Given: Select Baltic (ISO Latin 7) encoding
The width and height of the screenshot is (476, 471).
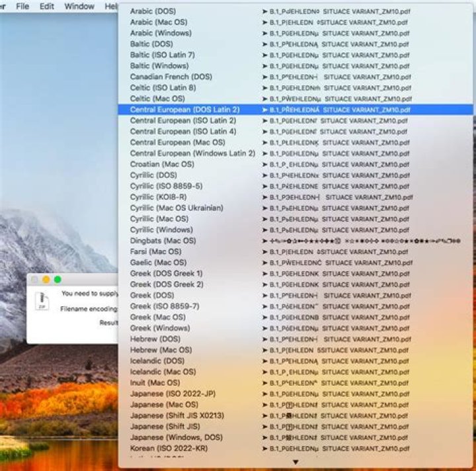Looking at the screenshot, I should click(x=296, y=56).
